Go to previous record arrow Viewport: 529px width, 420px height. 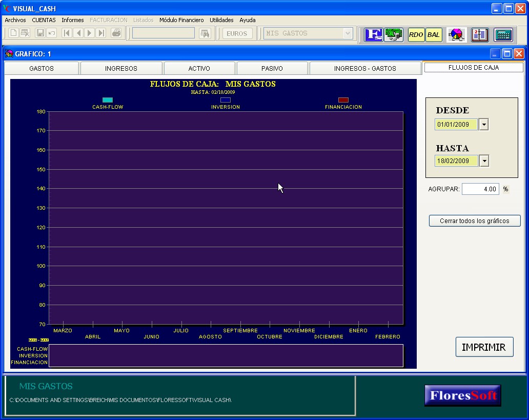pos(78,33)
